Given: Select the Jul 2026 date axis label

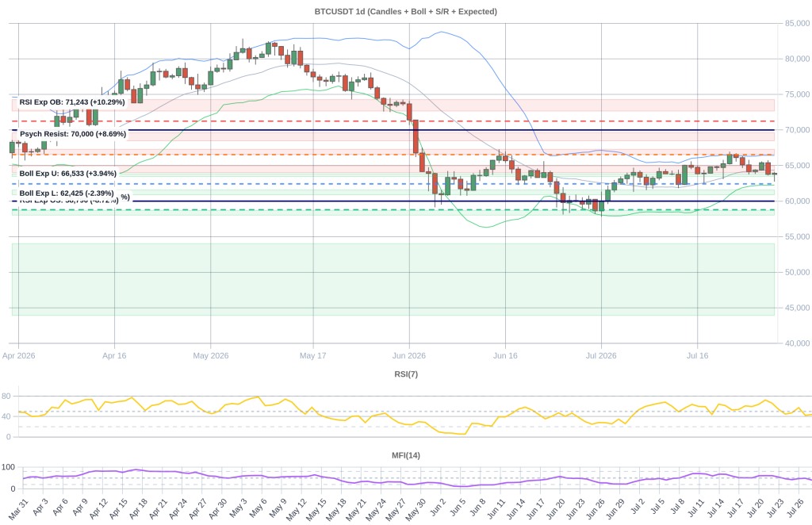Looking at the screenshot, I should pos(601,356).
